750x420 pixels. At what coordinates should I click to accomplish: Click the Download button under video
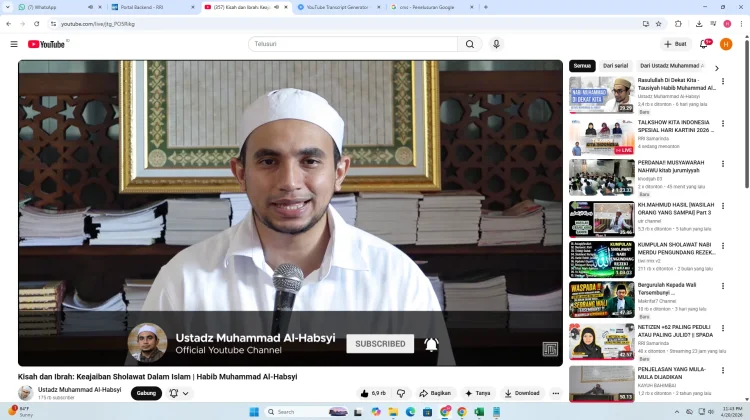click(522, 393)
